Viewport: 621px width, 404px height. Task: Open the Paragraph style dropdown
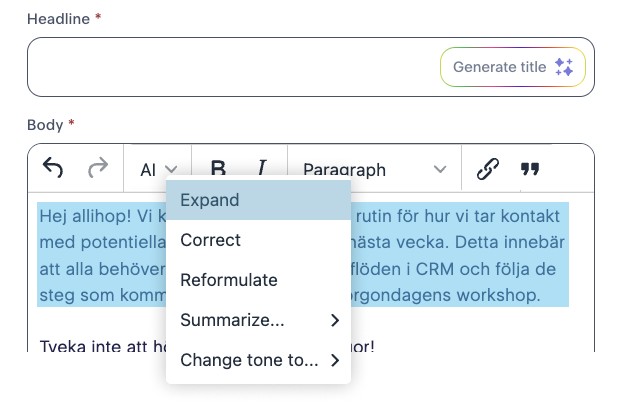[x=374, y=170]
